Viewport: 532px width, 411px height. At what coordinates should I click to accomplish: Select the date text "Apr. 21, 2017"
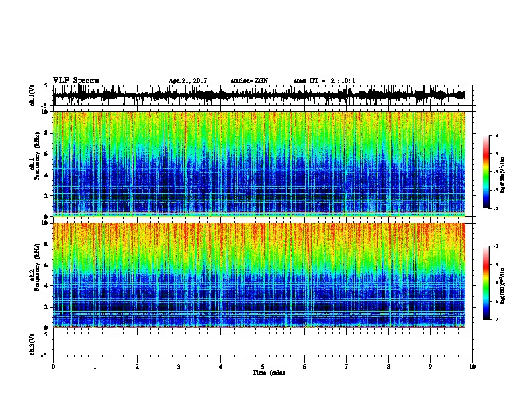coord(187,81)
